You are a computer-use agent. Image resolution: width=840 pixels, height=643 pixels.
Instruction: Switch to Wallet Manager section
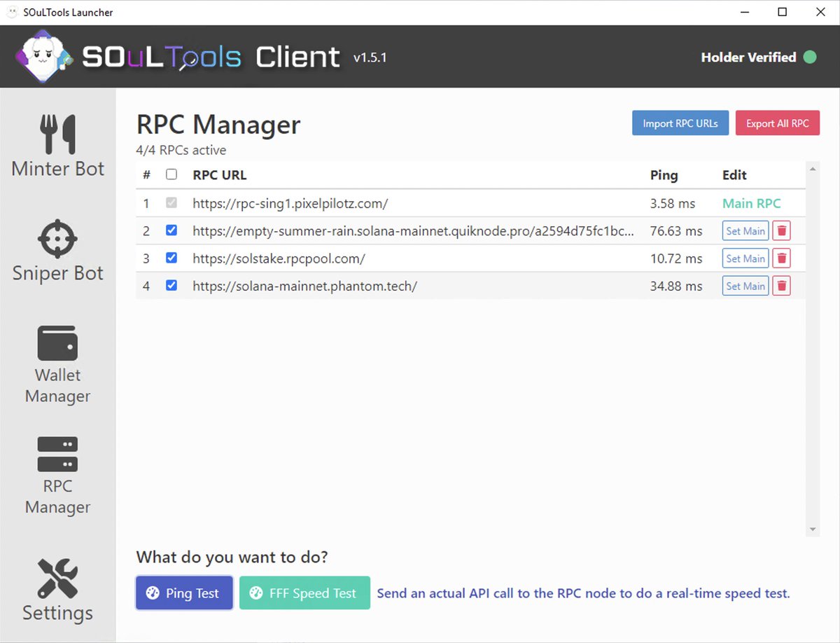coord(58,385)
